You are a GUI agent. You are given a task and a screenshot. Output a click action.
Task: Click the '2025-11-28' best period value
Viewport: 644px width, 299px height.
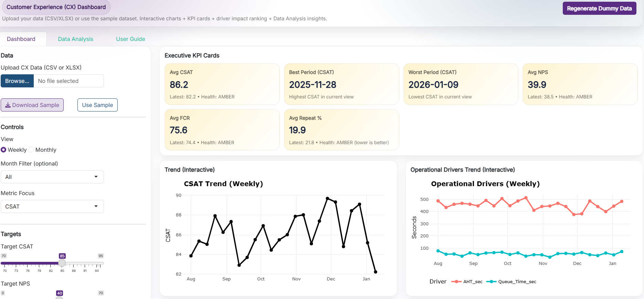point(313,85)
